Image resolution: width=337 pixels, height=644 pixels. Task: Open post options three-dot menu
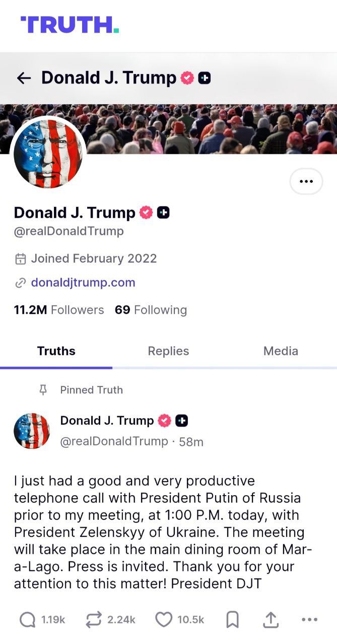pyautogui.click(x=309, y=620)
